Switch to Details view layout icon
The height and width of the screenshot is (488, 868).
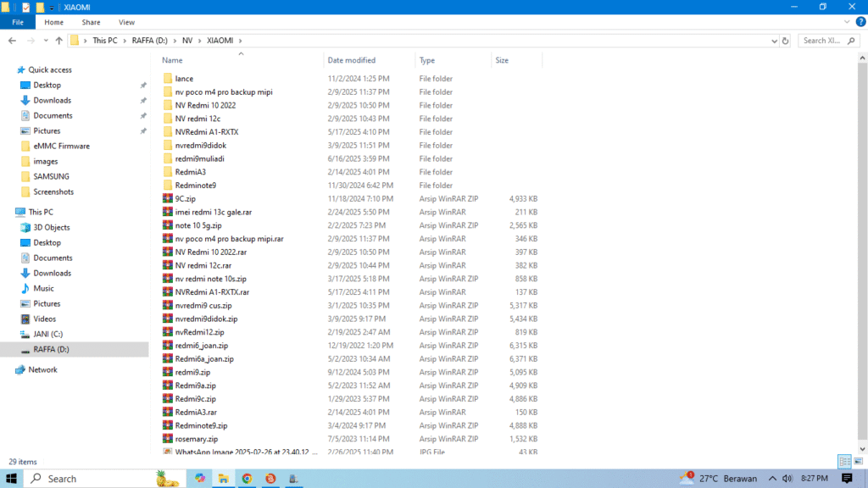(x=845, y=462)
